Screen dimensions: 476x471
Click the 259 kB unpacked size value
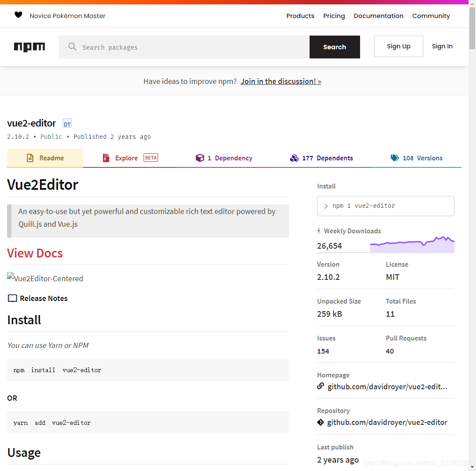pyautogui.click(x=330, y=314)
